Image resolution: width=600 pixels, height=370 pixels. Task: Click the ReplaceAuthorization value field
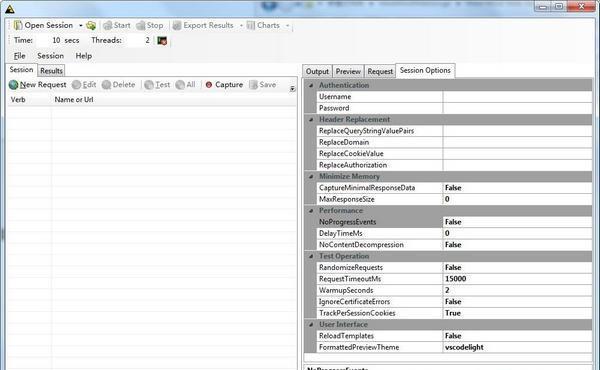517,165
